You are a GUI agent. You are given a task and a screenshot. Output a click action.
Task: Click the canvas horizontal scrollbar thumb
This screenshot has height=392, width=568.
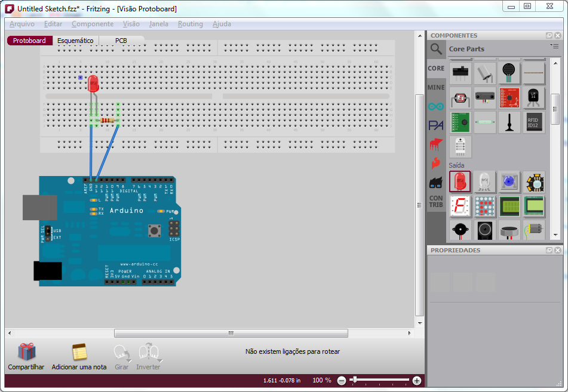tap(231, 333)
